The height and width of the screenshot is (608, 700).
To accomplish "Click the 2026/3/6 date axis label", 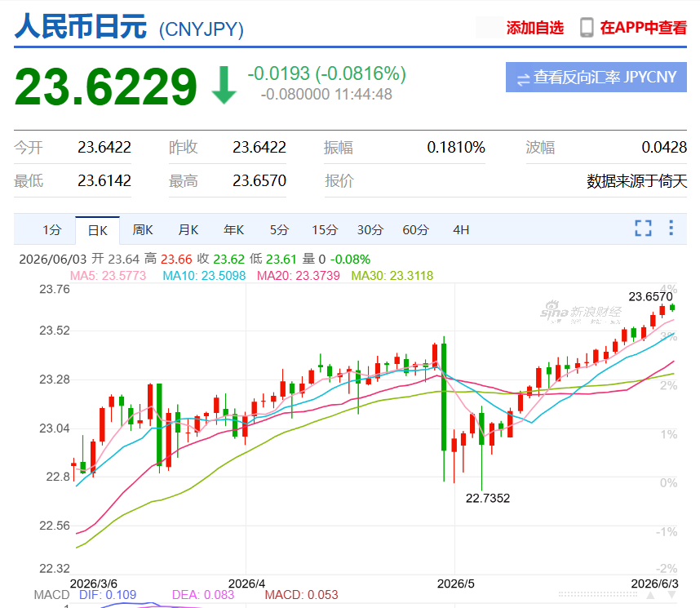I will (94, 584).
